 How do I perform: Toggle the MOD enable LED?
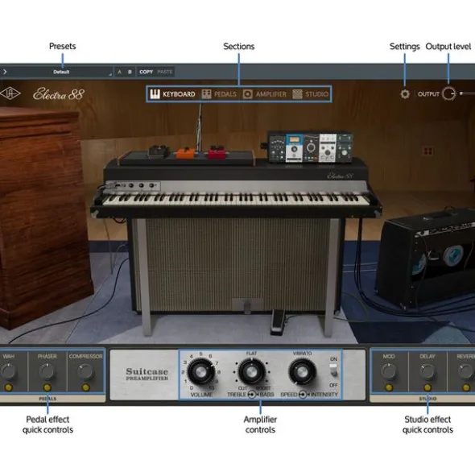389,387
